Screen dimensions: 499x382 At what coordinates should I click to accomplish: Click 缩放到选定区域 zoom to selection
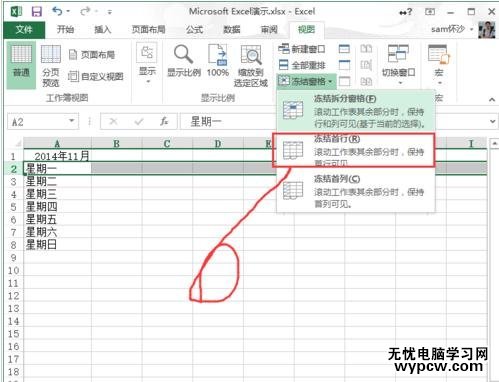(x=251, y=66)
